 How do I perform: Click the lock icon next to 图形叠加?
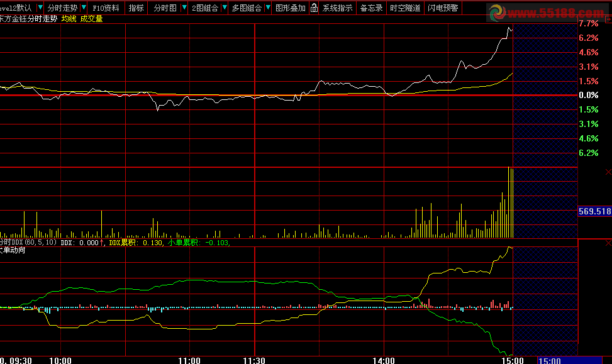coord(314,8)
